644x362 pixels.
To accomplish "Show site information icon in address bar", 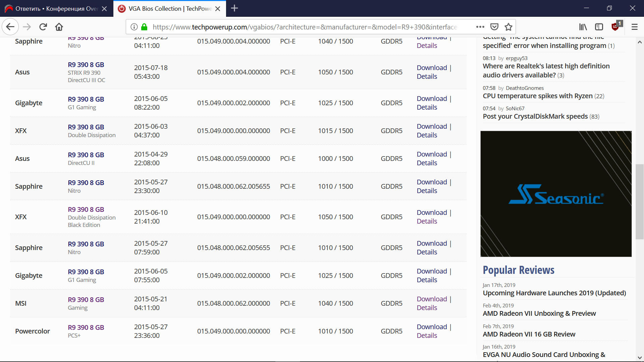I will [x=134, y=27].
